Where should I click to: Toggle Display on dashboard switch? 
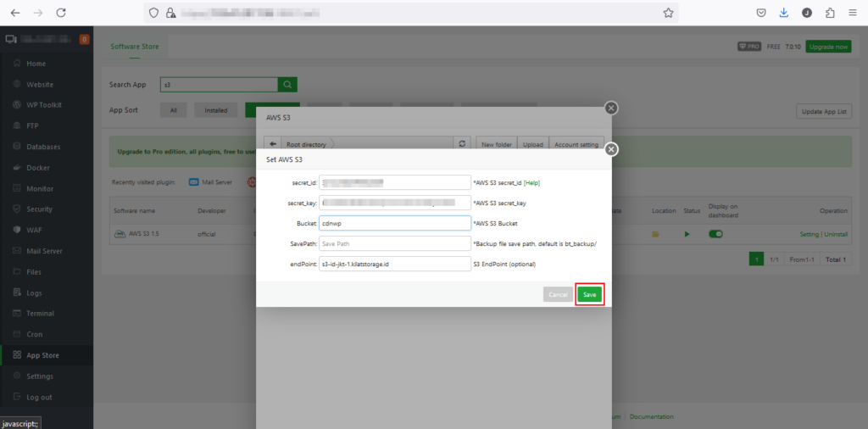click(715, 234)
